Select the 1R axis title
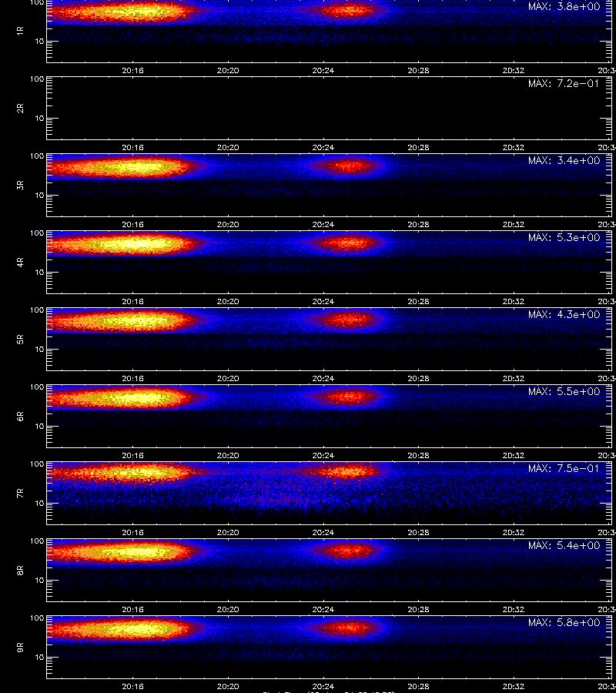The width and height of the screenshot is (616, 693). coord(20,31)
